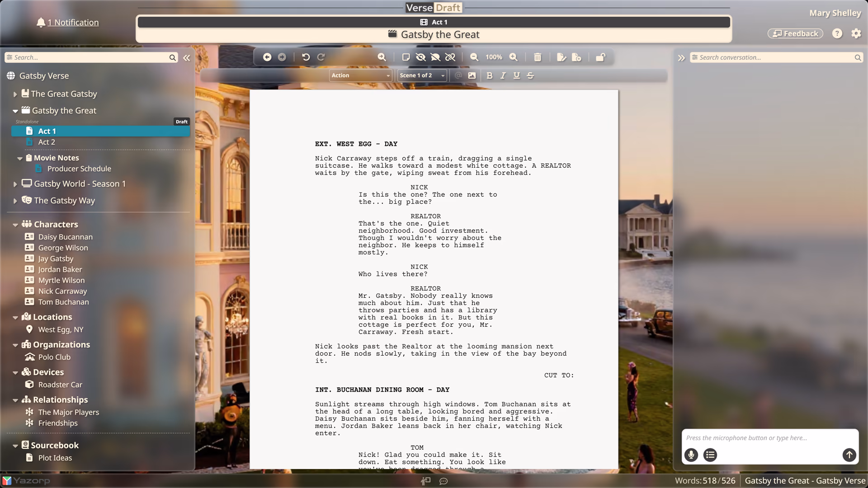Click the microphone button
Image resolution: width=868 pixels, height=488 pixels.
[691, 455]
